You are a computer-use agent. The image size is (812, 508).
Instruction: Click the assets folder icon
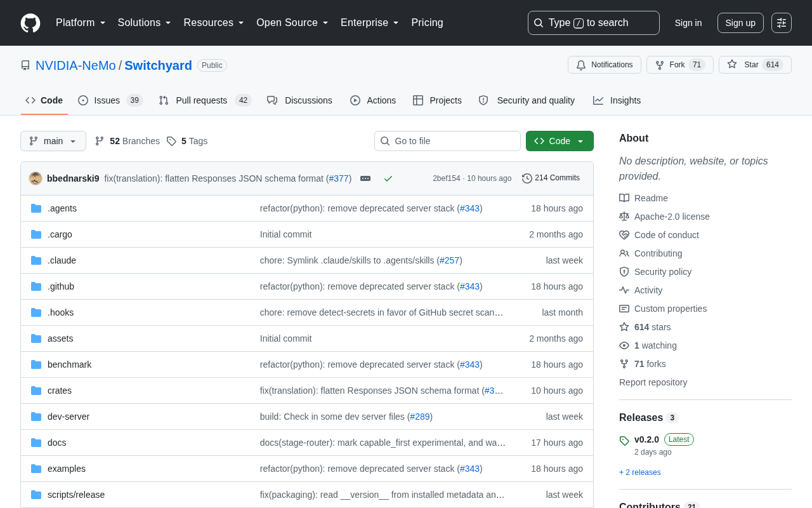(x=36, y=338)
